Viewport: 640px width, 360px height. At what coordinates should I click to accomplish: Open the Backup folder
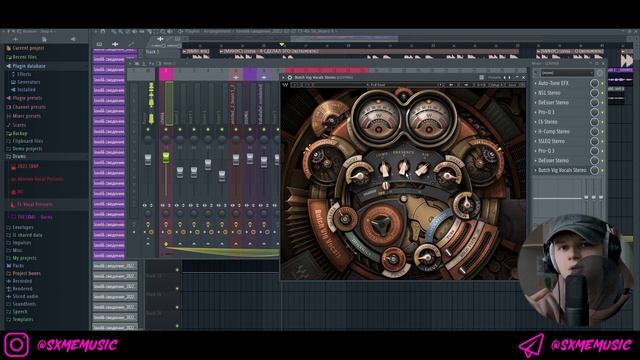tap(19, 133)
